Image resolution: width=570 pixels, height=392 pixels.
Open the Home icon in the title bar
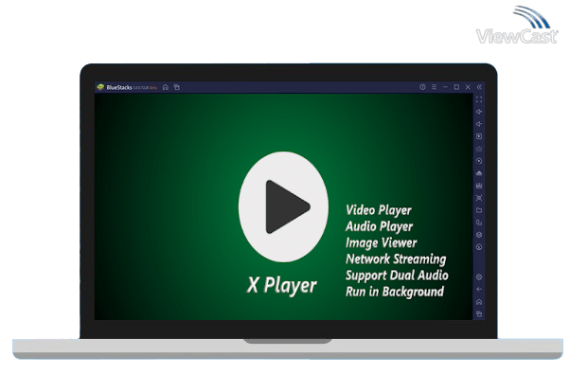pyautogui.click(x=166, y=87)
